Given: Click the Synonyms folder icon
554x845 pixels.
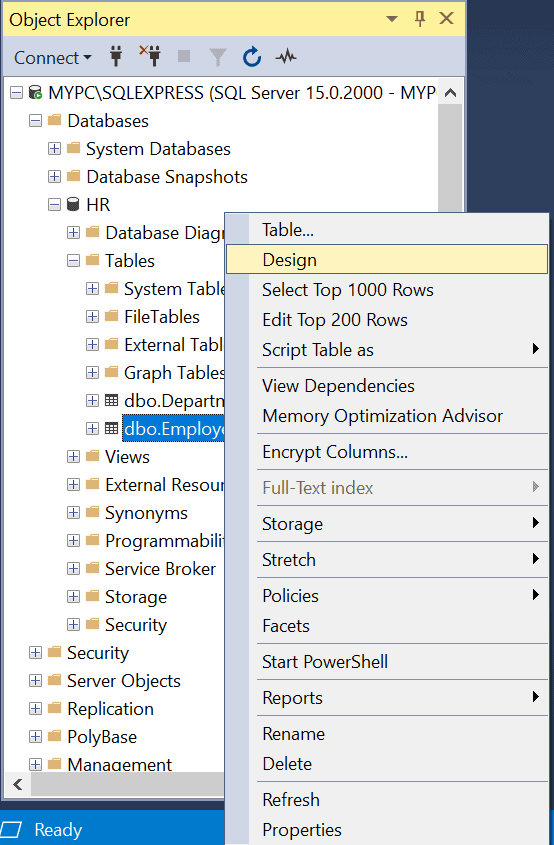Looking at the screenshot, I should [92, 512].
